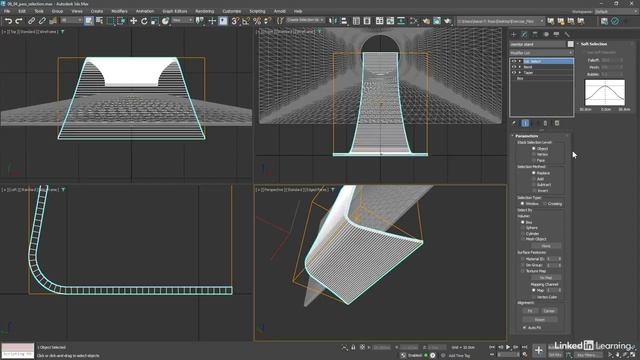Open the selection filter dropdown
Viewport: 640px width, 360px height.
(71, 20)
